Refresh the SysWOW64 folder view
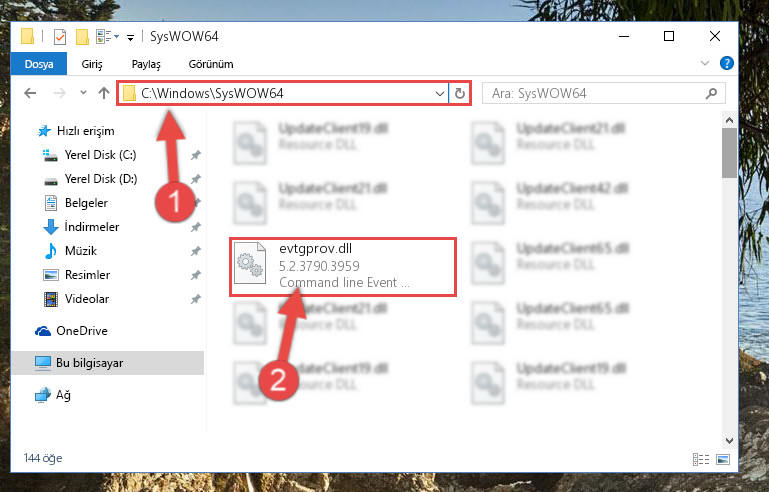The image size is (769, 492). pos(460,93)
